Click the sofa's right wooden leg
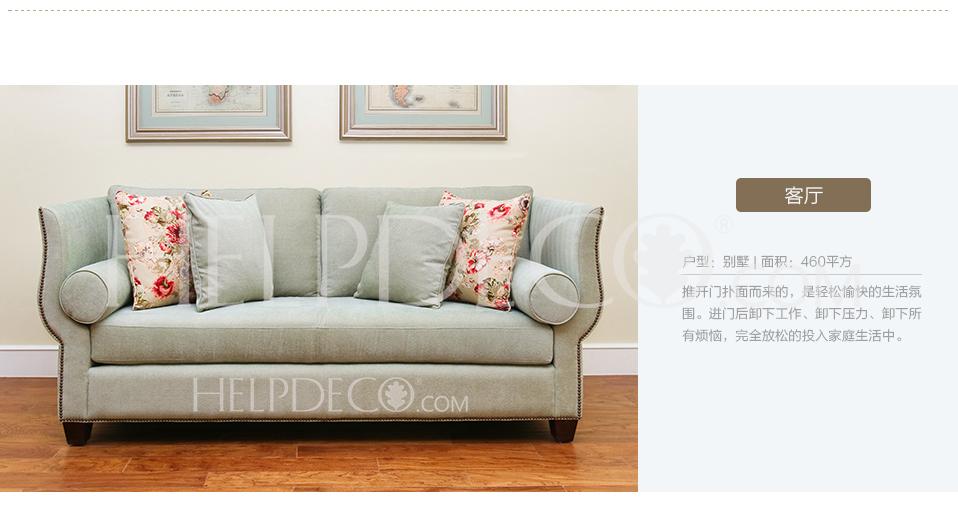Image resolution: width=958 pixels, height=520 pixels. point(563,430)
